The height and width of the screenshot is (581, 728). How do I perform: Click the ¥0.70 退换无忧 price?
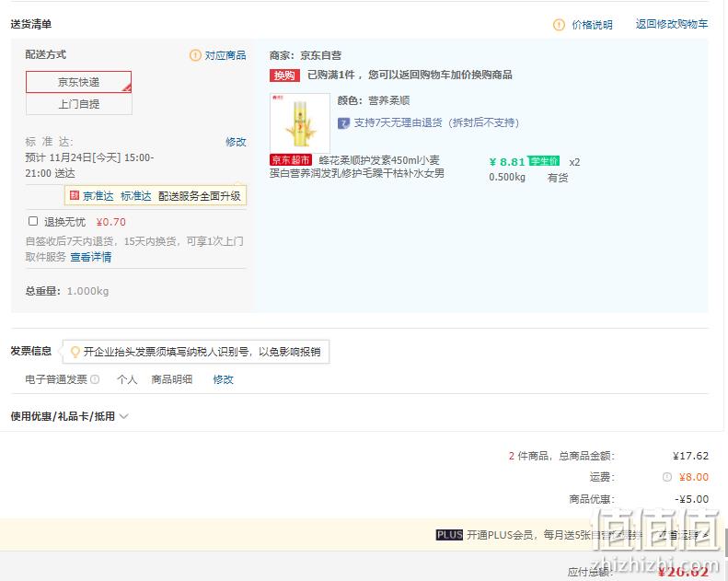coord(111,222)
